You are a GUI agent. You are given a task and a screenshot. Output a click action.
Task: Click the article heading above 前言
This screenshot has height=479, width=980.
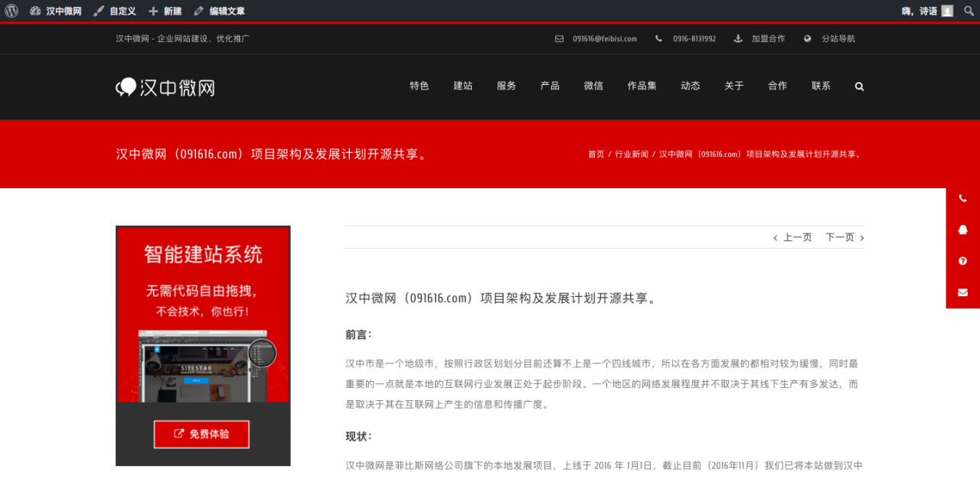click(x=501, y=298)
